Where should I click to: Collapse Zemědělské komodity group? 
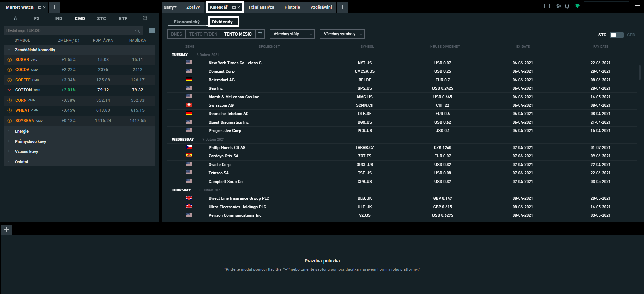click(x=9, y=50)
